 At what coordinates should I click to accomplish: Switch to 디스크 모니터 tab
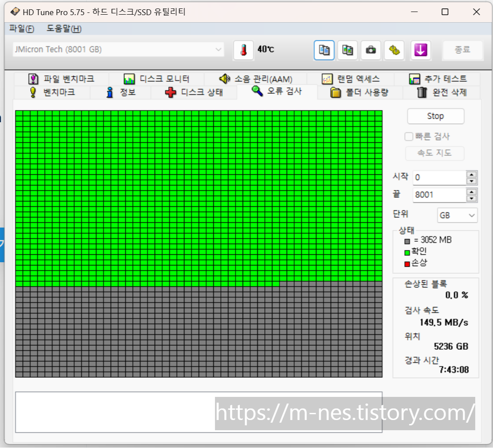[x=157, y=79]
